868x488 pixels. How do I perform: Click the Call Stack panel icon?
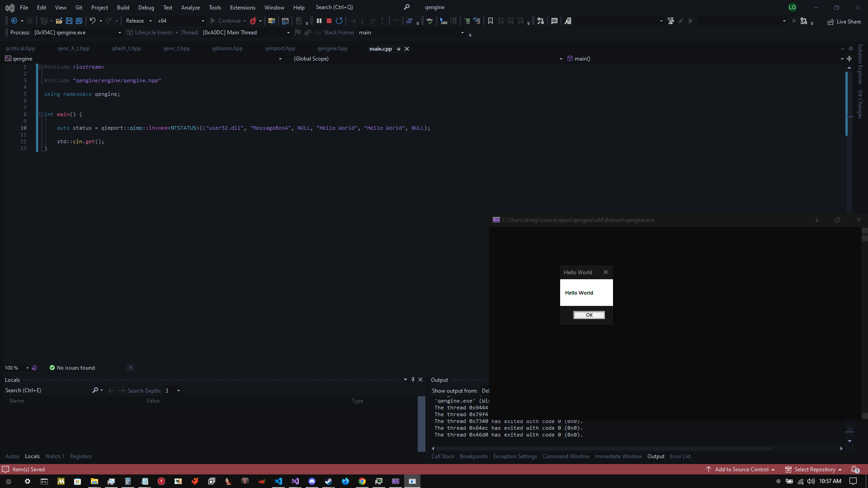[443, 456]
